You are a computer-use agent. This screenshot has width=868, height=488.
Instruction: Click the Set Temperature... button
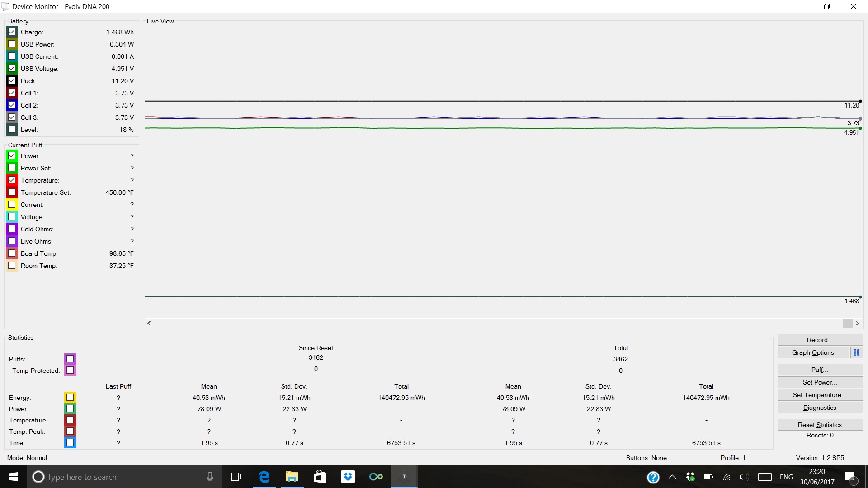820,395
